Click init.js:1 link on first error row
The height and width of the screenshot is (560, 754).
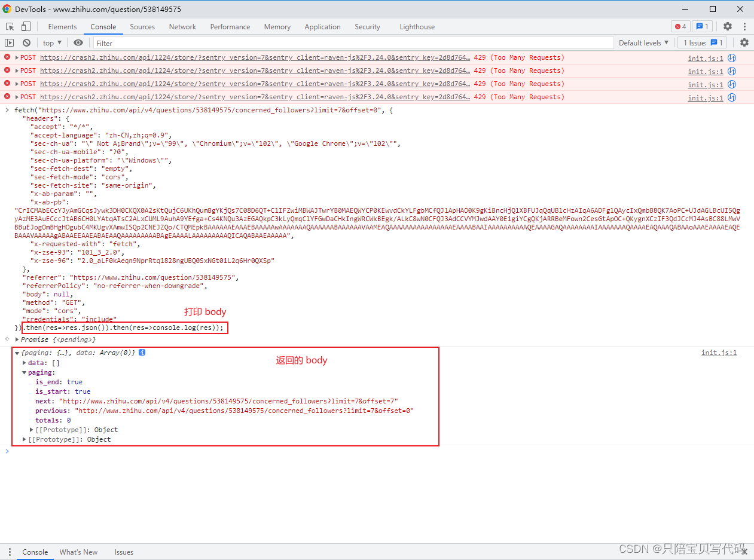(x=706, y=59)
